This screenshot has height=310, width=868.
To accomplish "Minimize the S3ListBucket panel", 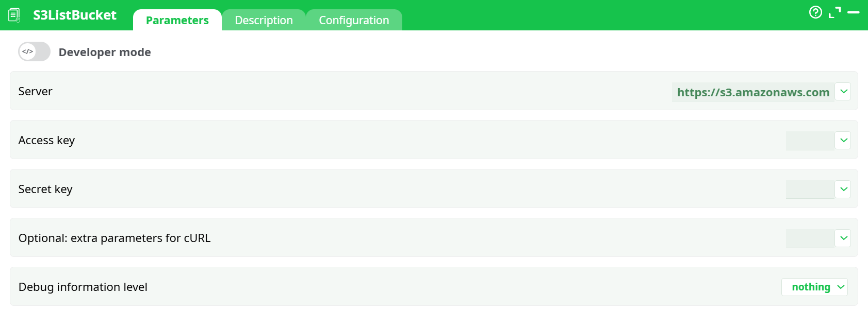I will click(854, 12).
